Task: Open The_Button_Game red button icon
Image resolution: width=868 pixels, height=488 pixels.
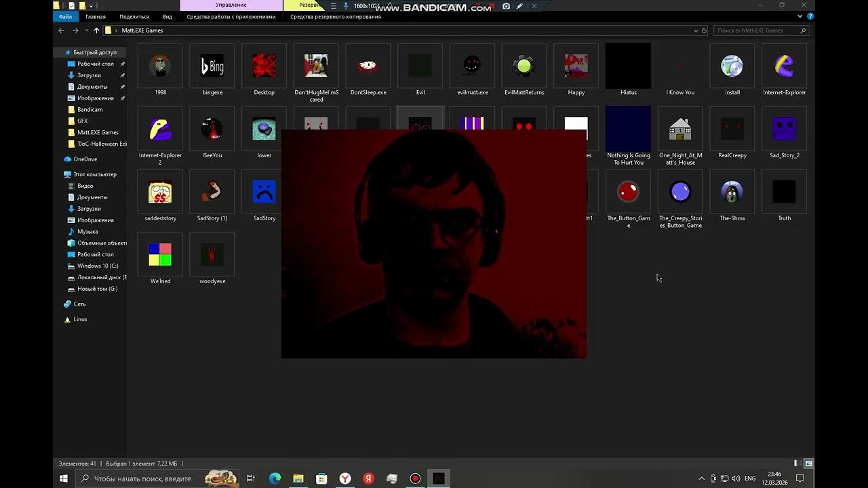Action: [x=628, y=192]
